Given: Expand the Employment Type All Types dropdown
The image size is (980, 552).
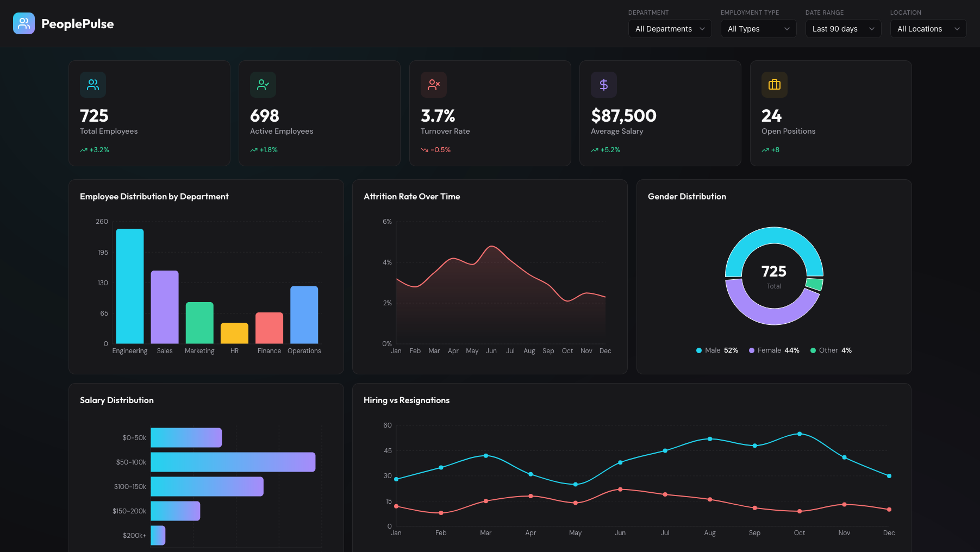Looking at the screenshot, I should pyautogui.click(x=758, y=29).
